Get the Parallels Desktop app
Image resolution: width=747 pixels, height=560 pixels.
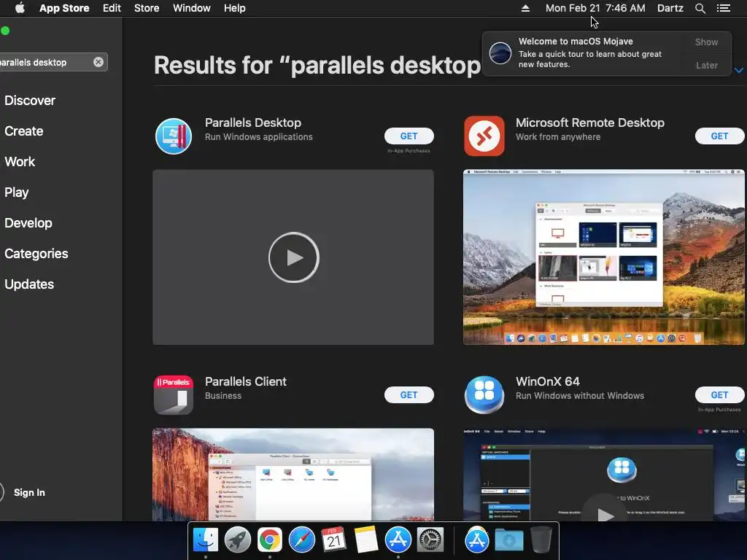(x=409, y=136)
